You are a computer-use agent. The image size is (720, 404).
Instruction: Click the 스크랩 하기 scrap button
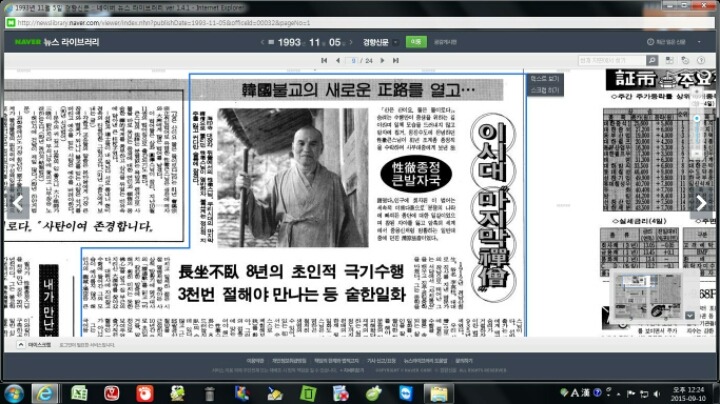tap(545, 90)
